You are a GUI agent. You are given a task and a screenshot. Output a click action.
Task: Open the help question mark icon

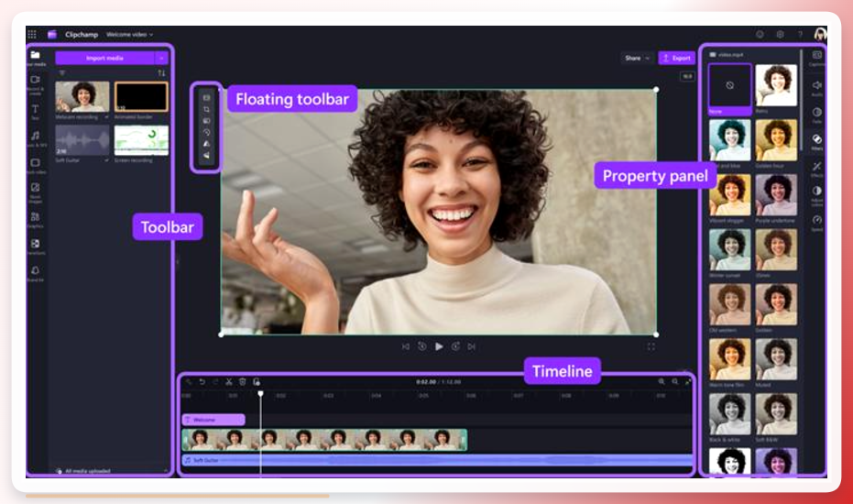800,34
